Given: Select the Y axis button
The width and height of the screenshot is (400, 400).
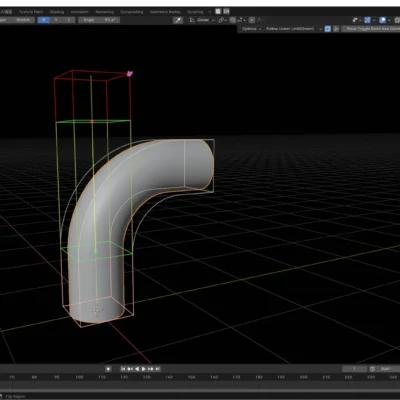Looking at the screenshot, I should [x=56, y=20].
